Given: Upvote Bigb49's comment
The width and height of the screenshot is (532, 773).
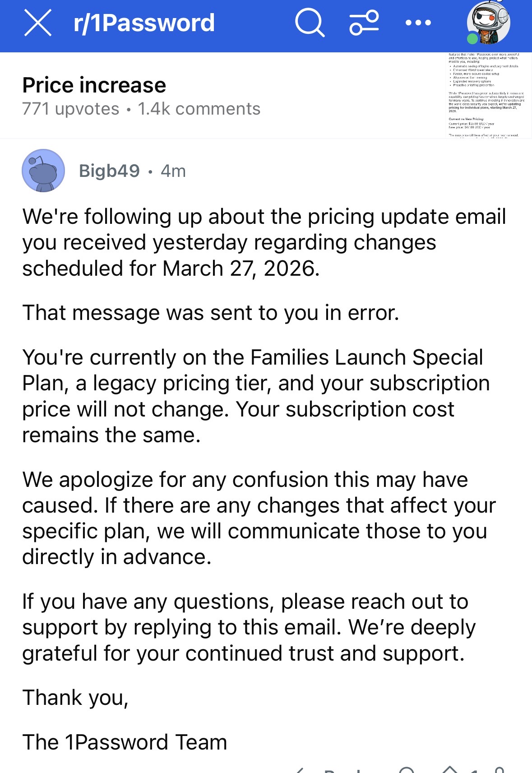Looking at the screenshot, I should (450, 770).
